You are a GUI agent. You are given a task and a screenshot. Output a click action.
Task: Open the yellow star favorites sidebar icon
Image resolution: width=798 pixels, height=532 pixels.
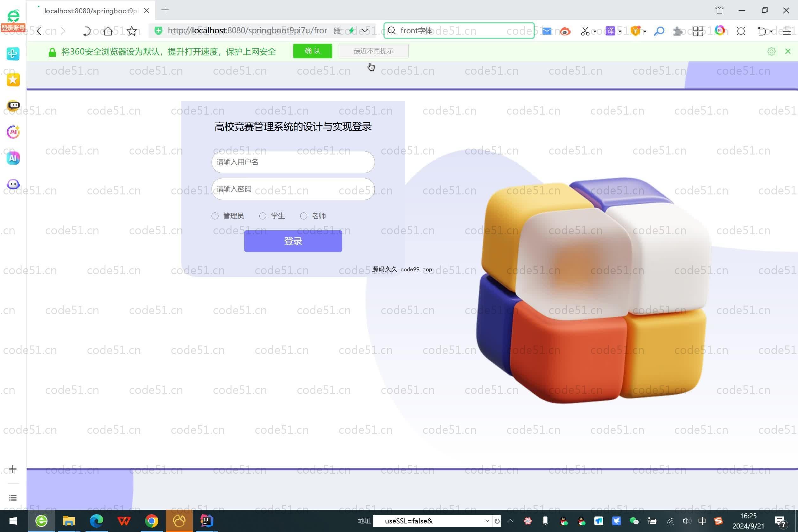[13, 80]
